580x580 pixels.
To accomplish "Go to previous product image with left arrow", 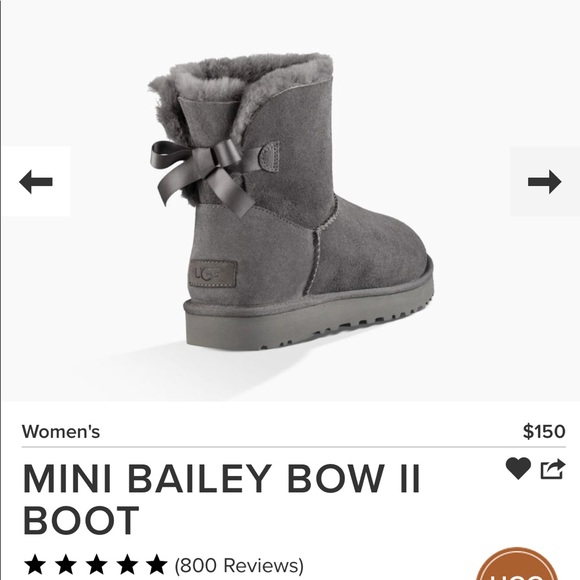I will point(36,181).
